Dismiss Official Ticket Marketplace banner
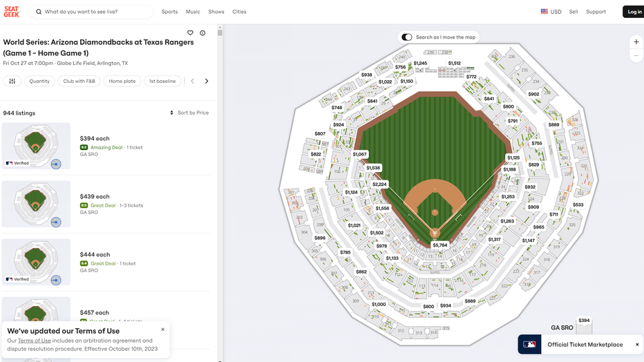Image resolution: width=644 pixels, height=362 pixels. pyautogui.click(x=637, y=344)
